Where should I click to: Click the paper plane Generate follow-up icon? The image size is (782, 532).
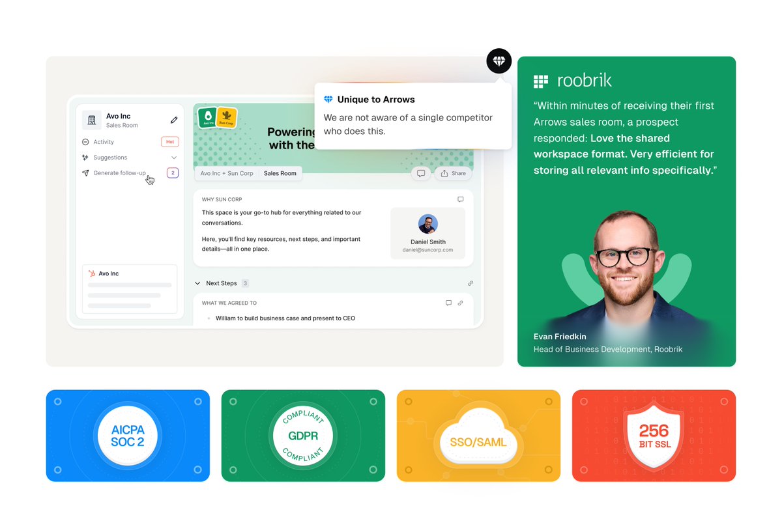point(85,173)
